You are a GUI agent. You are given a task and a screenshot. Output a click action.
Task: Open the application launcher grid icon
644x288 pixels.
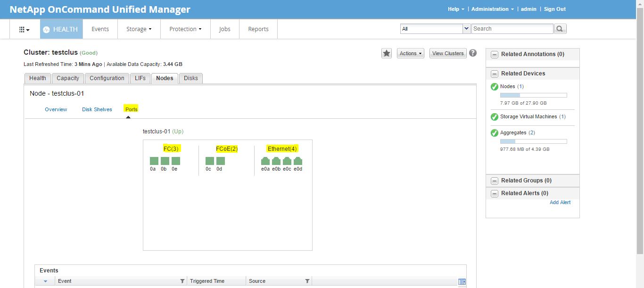(x=23, y=29)
